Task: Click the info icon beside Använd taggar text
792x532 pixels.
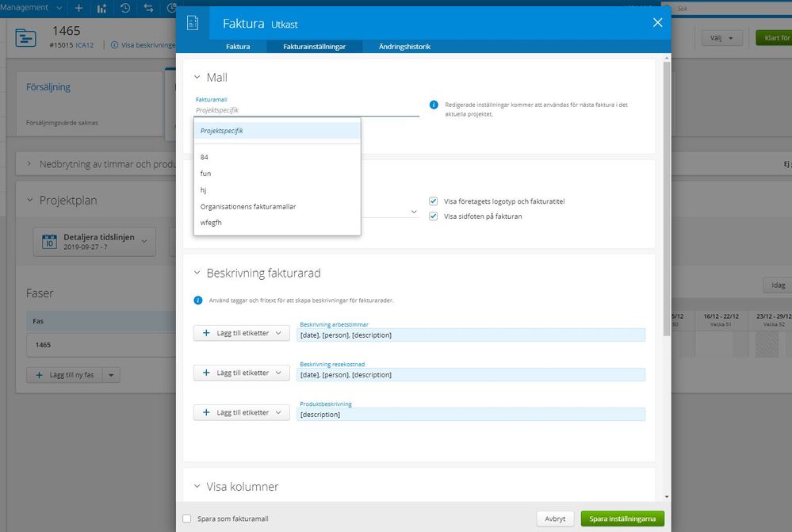Action: [198, 300]
